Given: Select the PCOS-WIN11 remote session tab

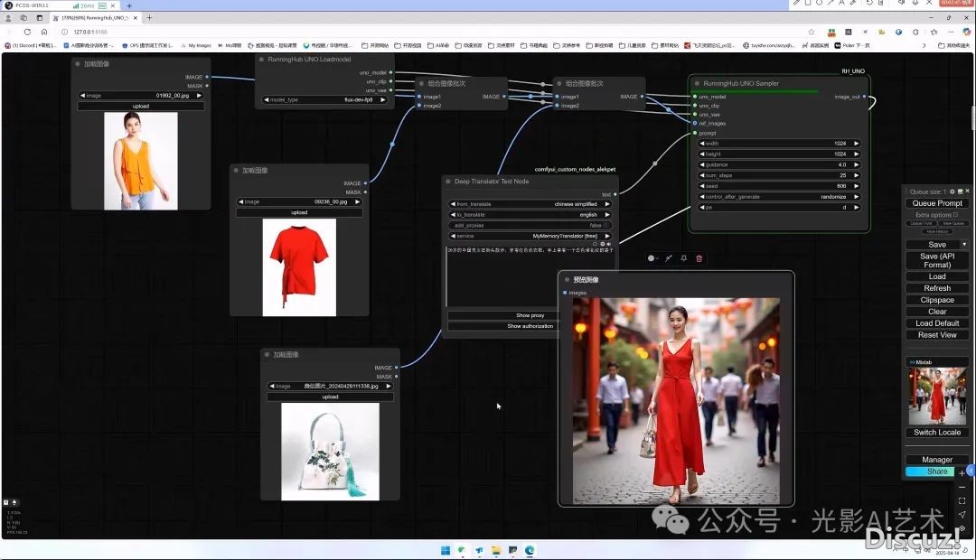Looking at the screenshot, I should pyautogui.click(x=61, y=5).
